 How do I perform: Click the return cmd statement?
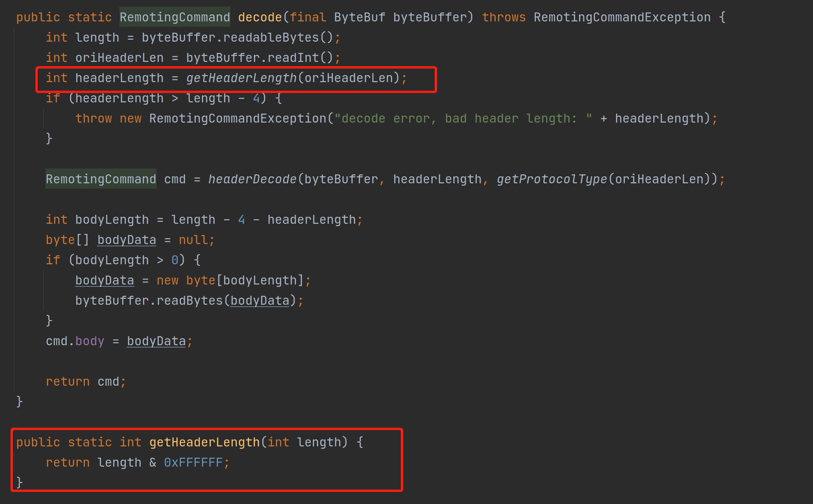86,381
